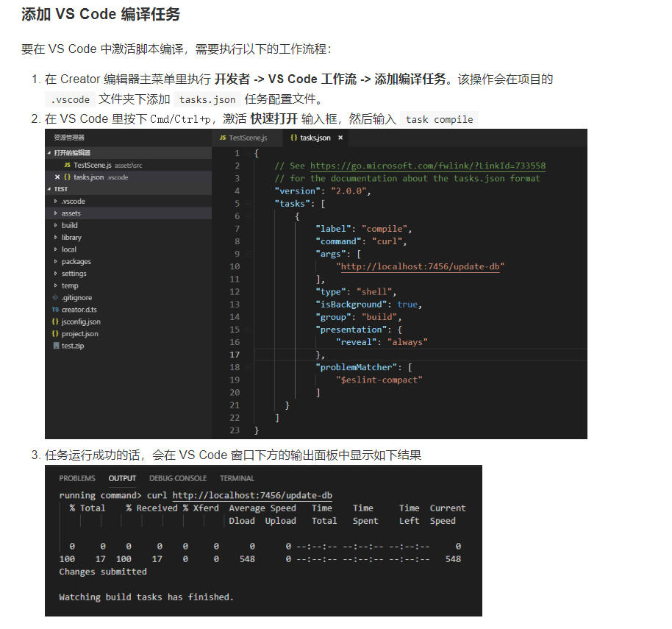The image size is (672, 629).
Task: Click the "version": "2.0.0" line
Action: pyautogui.click(x=323, y=191)
